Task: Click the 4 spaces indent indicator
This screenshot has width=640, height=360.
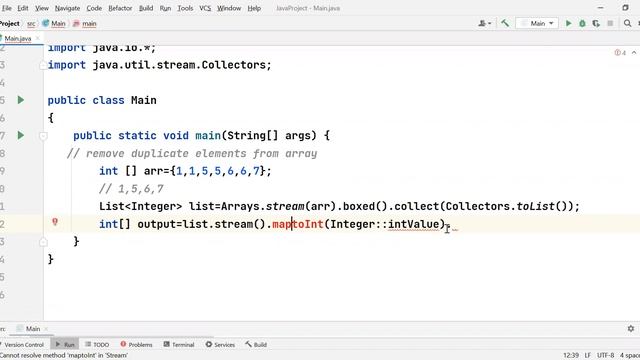Action: point(630,356)
